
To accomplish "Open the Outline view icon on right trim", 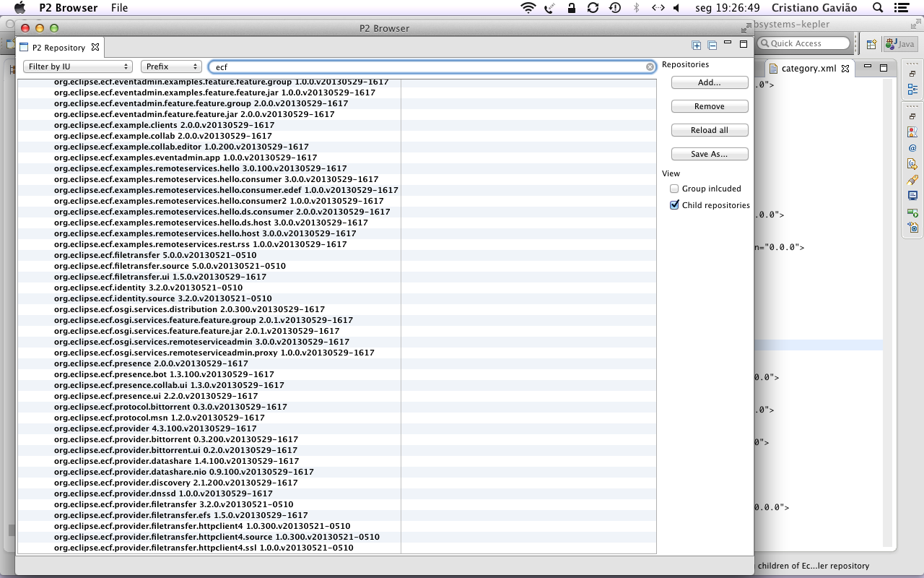I will coord(912,90).
